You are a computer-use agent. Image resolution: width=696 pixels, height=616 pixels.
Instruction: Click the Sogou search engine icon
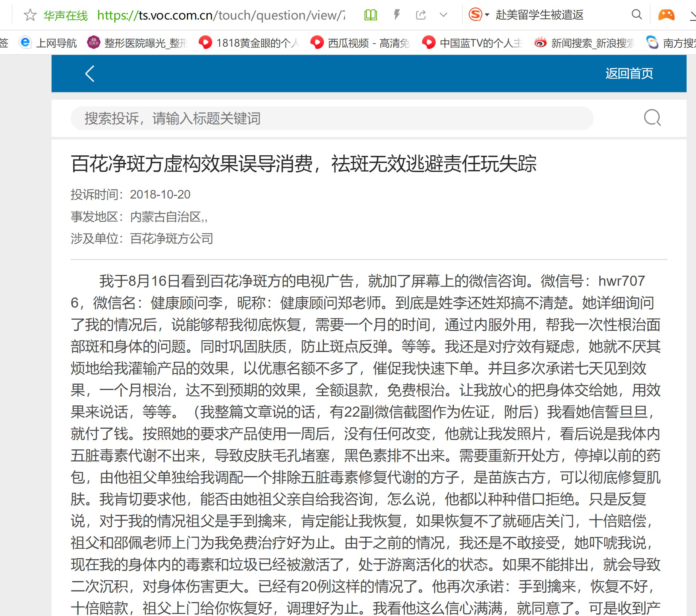pyautogui.click(x=475, y=15)
